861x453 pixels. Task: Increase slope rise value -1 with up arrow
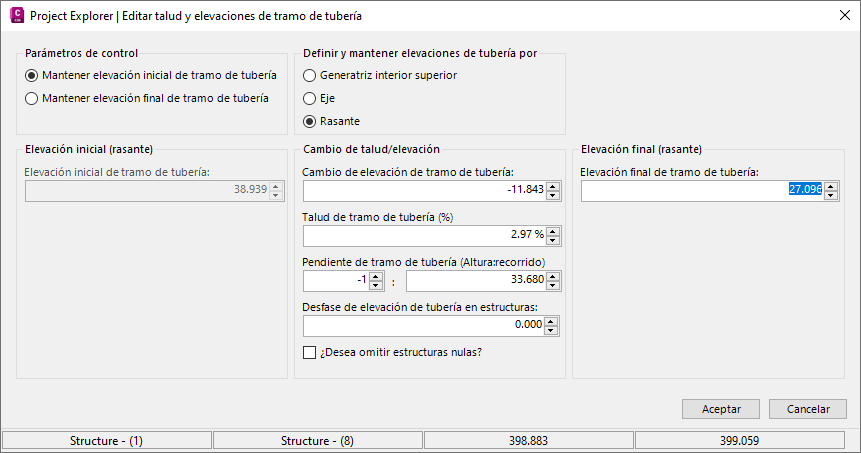click(377, 276)
